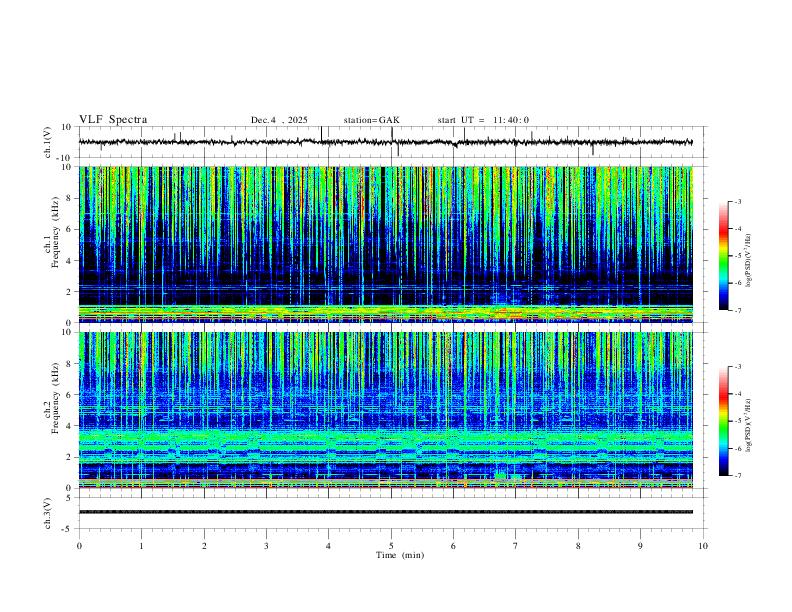
Task: Click the '-5' value on lower color bar
Action: pos(737,421)
